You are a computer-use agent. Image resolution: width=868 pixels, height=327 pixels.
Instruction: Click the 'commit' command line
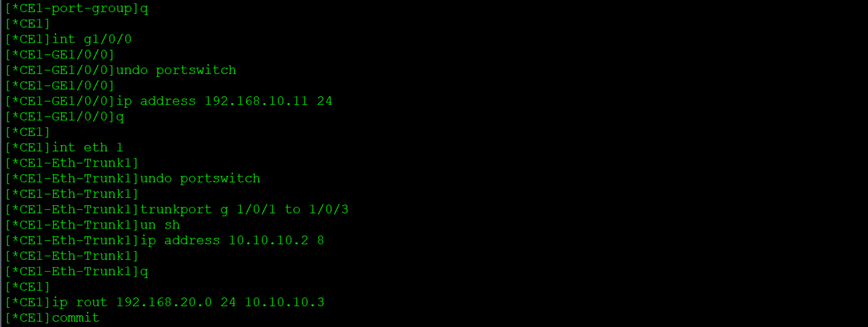[52, 318]
